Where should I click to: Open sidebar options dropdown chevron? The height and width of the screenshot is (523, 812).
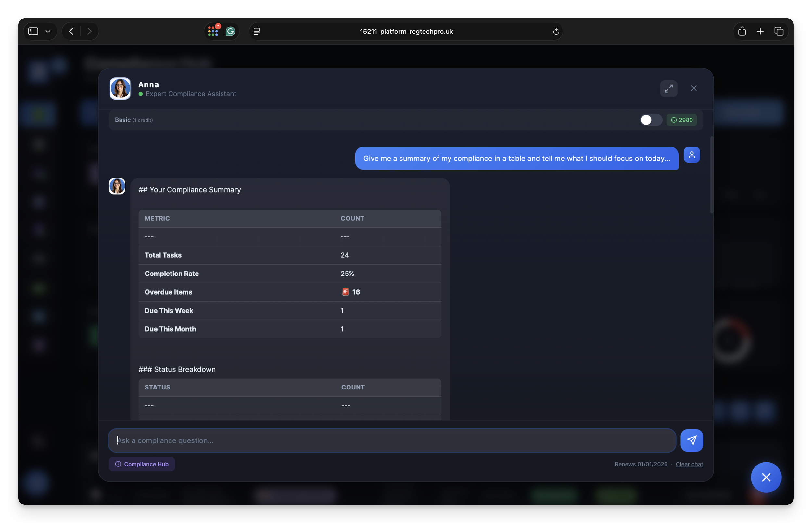[48, 31]
